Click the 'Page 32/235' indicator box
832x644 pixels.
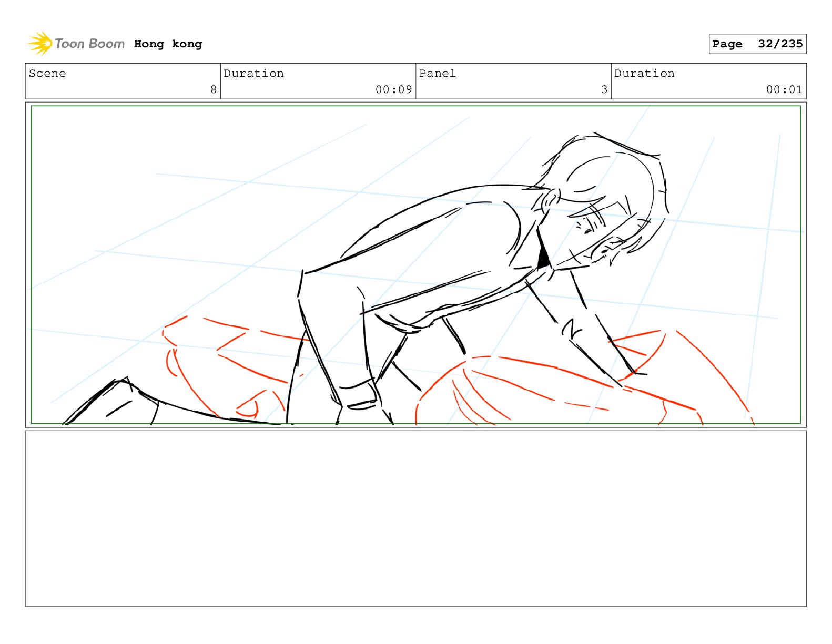pyautogui.click(x=757, y=44)
